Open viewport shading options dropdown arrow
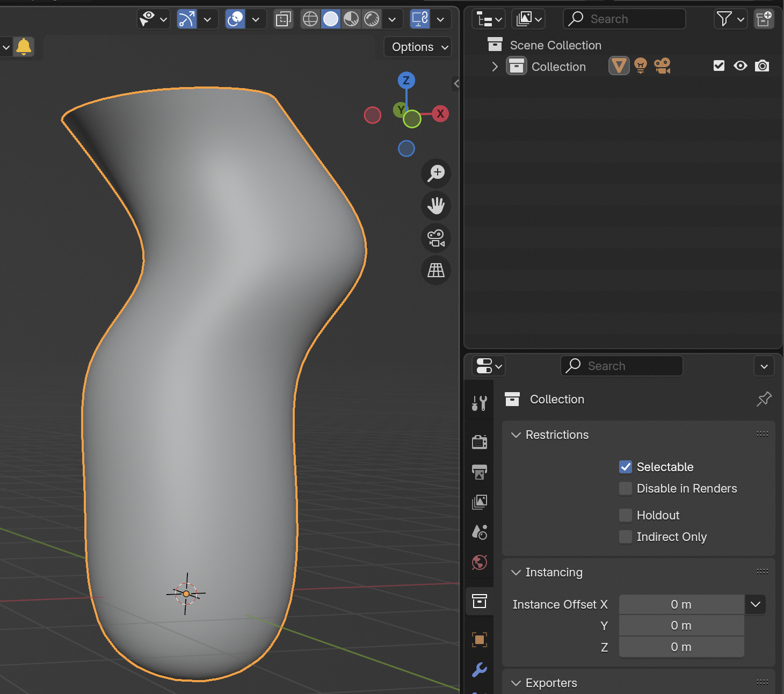 (392, 19)
